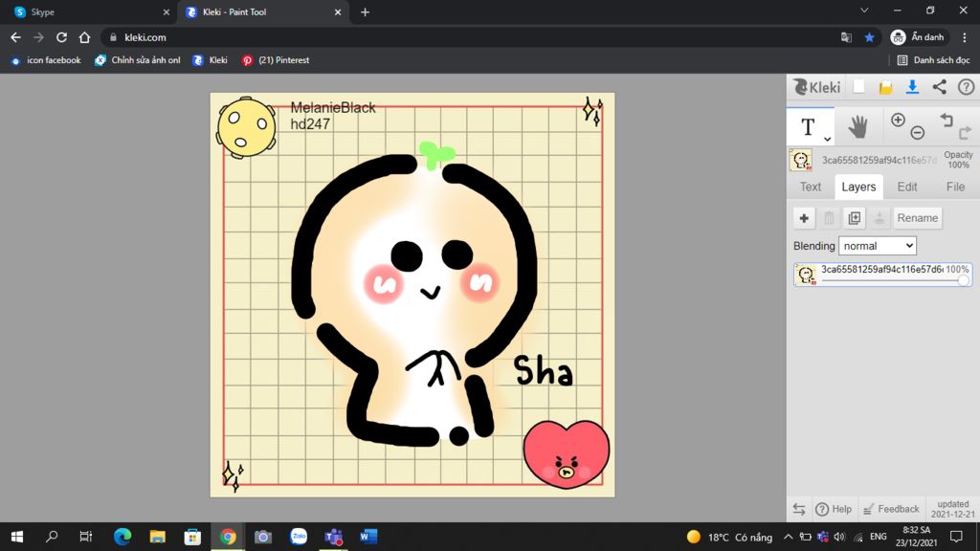Open Microsoft Teams from the taskbar

(x=333, y=537)
